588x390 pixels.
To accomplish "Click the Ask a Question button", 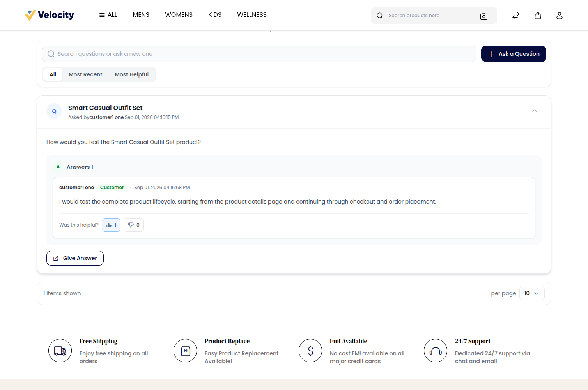I will (514, 54).
